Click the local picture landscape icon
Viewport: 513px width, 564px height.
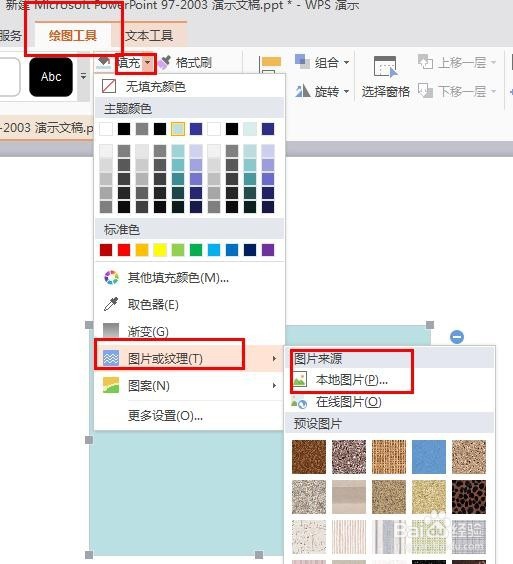coord(300,379)
